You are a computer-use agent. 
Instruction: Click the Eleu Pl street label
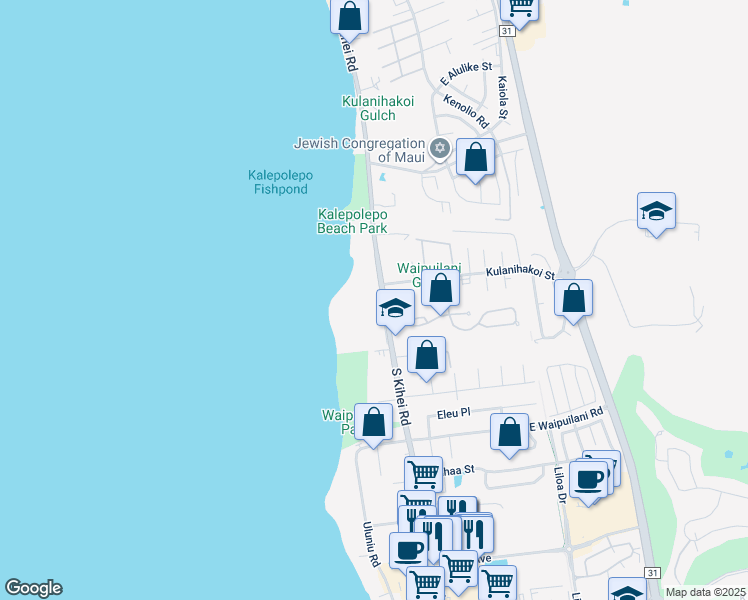pyautogui.click(x=454, y=413)
